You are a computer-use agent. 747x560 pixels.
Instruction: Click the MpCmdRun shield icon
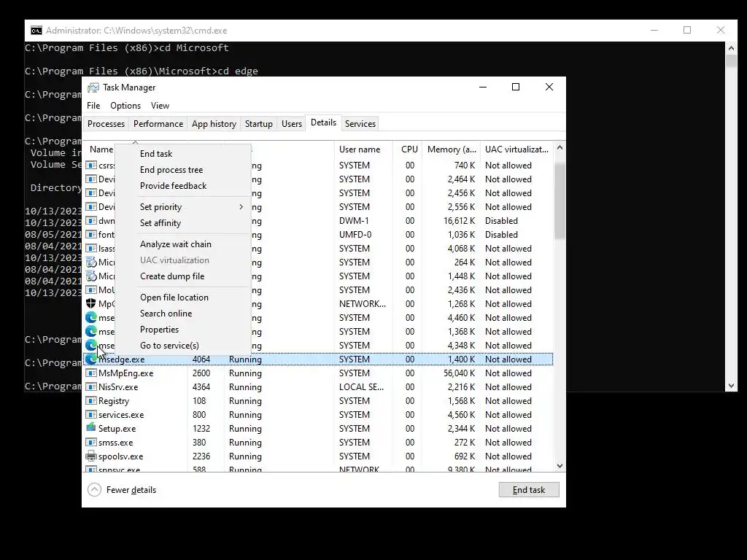tap(91, 304)
